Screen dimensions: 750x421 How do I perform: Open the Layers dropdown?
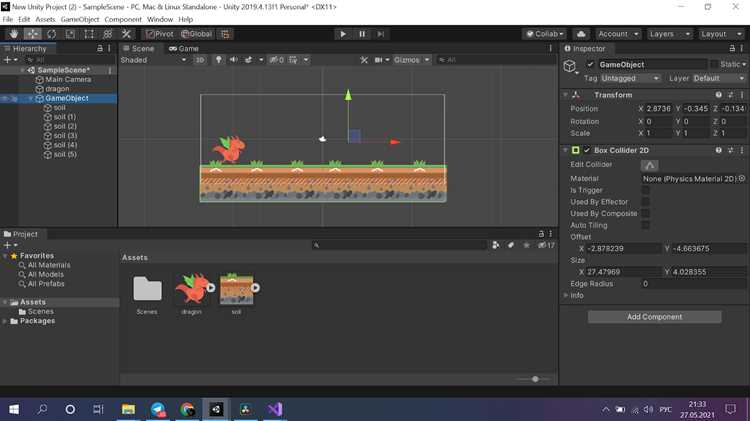click(x=669, y=34)
